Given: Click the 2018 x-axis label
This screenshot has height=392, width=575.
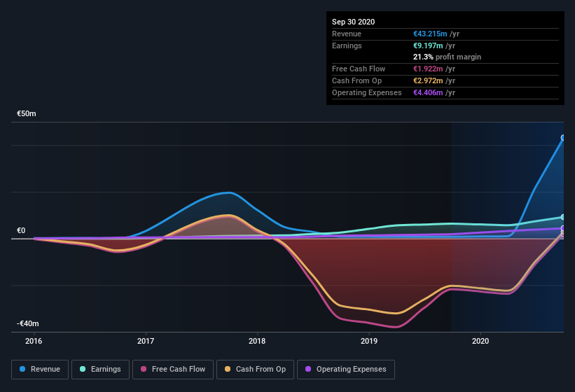Looking at the screenshot, I should coord(257,341).
